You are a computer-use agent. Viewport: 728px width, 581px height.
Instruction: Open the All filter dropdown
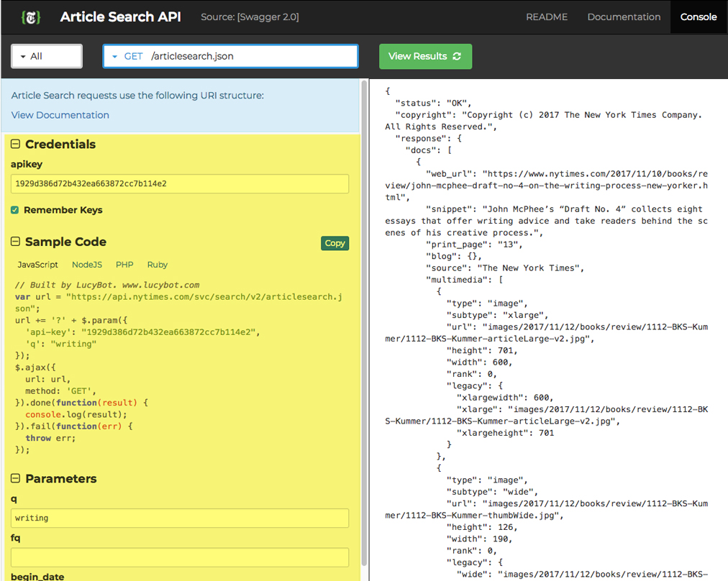point(47,56)
